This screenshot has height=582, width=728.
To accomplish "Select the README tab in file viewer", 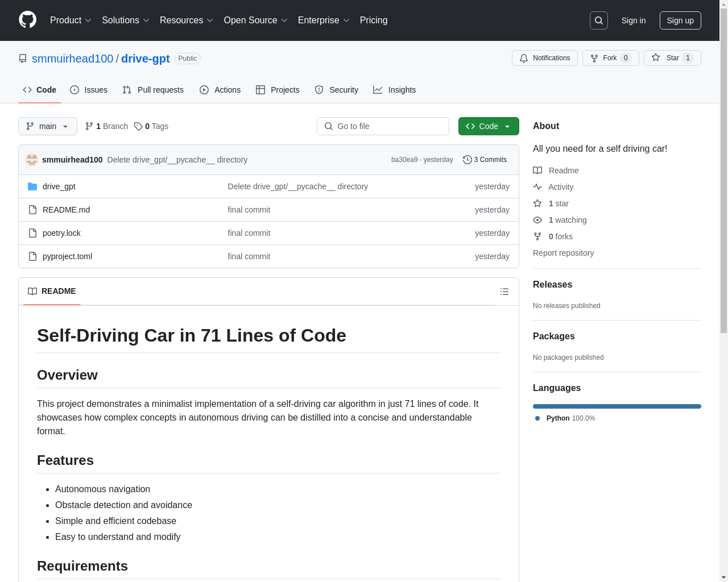I will pyautogui.click(x=52, y=291).
